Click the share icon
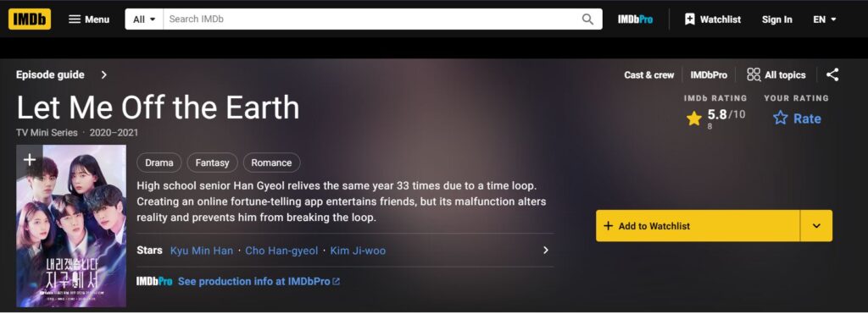 (832, 75)
